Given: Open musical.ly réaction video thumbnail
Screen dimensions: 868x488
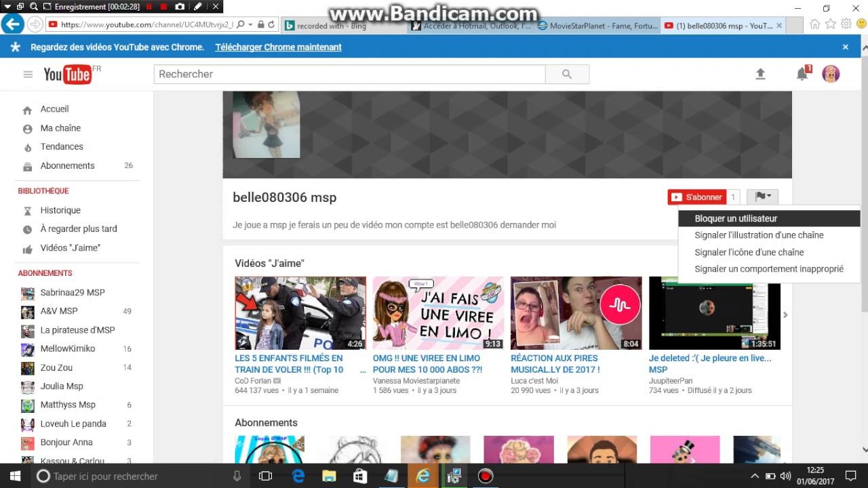Looking at the screenshot, I should tap(576, 313).
